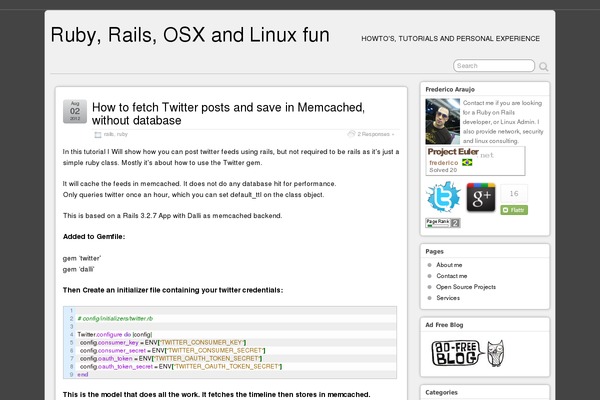The height and width of the screenshot is (400, 600).
Task: Click the Rails 3.2.7 App with Dalli sentence
Action: coord(173,216)
